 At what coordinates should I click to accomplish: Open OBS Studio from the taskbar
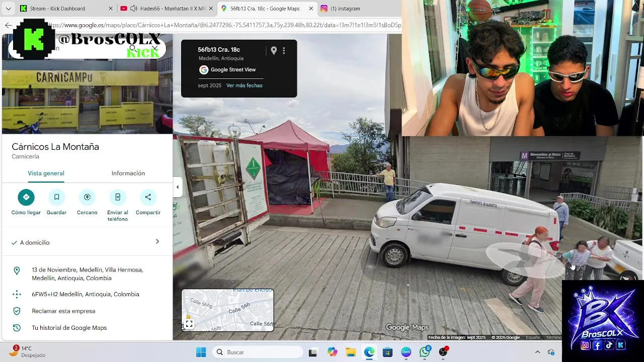pos(443,352)
